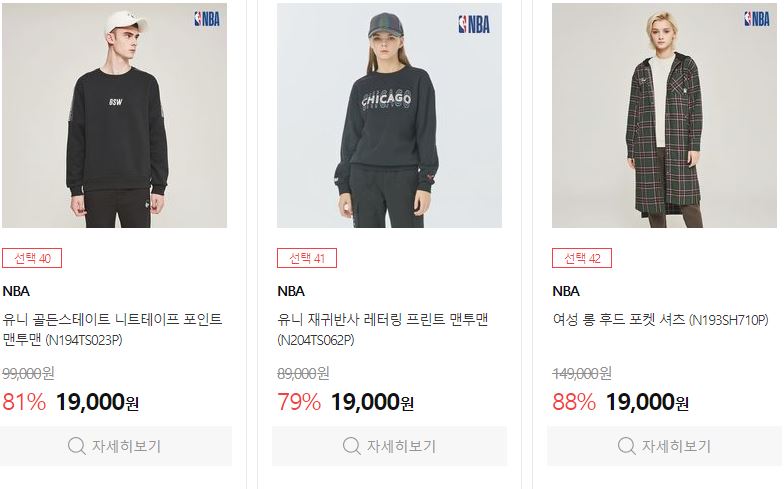Click magnifier icon under plaid hooded shirt
The image size is (784, 489).
(x=626, y=446)
